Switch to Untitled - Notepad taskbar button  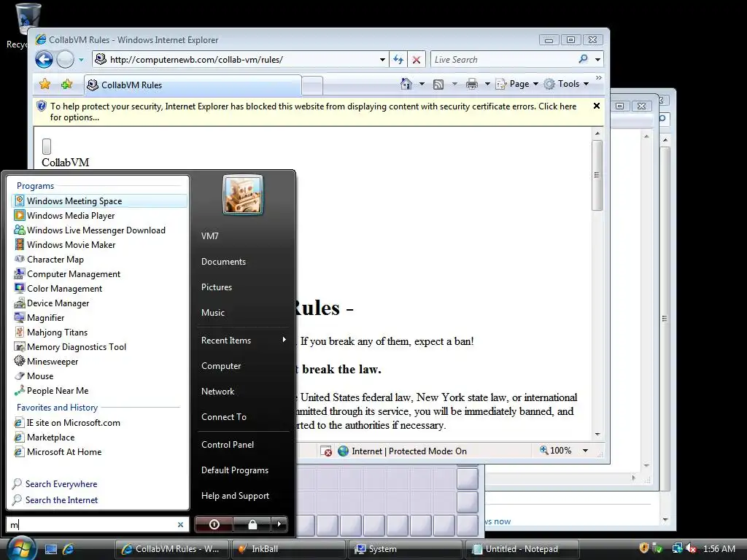coord(522,549)
